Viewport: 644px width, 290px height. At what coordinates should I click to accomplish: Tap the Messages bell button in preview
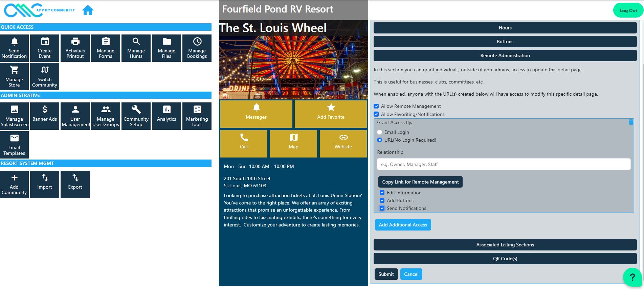pyautogui.click(x=256, y=114)
